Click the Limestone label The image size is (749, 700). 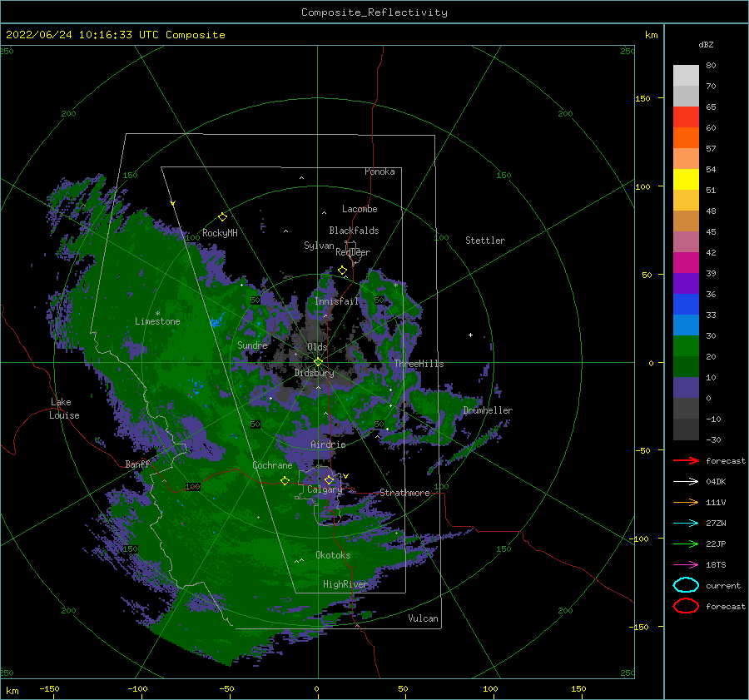pos(157,321)
